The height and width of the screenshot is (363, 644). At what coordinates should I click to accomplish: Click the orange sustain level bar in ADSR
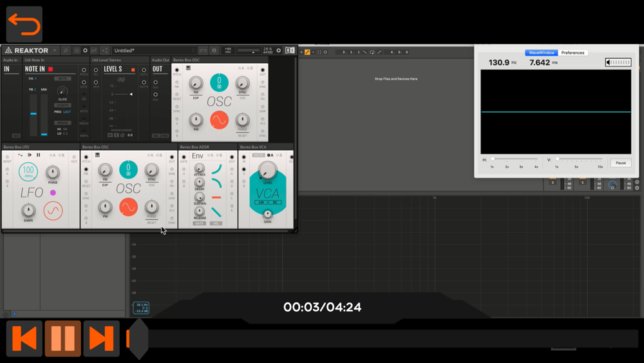216,198
